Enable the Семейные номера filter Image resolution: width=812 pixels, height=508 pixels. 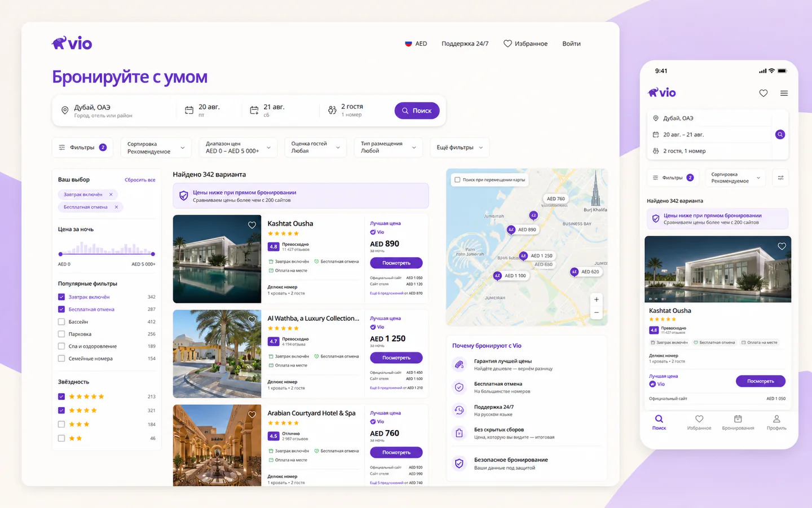[x=61, y=359]
